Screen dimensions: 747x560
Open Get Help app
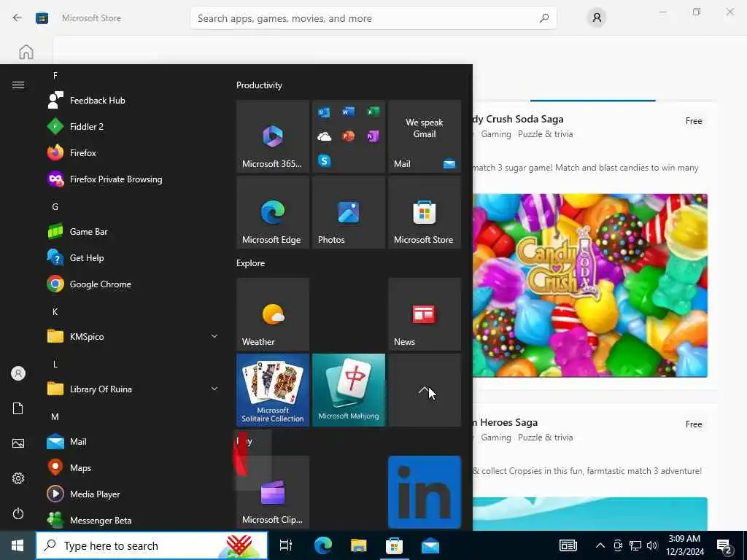[x=133, y=258]
